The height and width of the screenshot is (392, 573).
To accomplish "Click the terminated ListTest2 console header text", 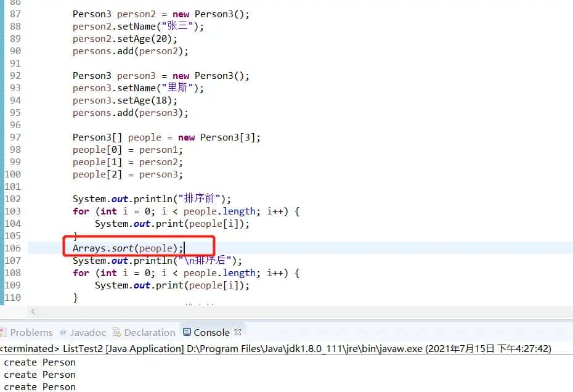I will 275,348.
